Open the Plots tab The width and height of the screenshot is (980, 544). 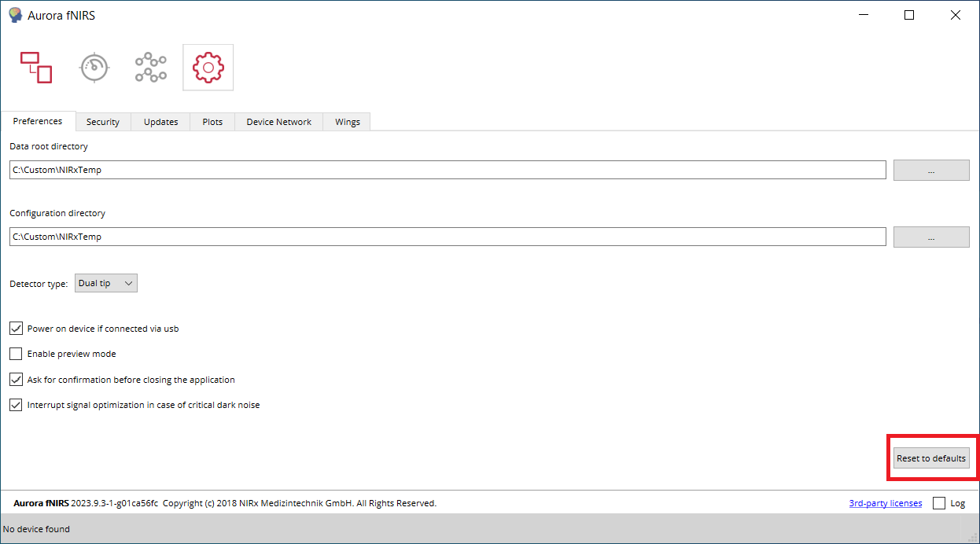point(212,122)
